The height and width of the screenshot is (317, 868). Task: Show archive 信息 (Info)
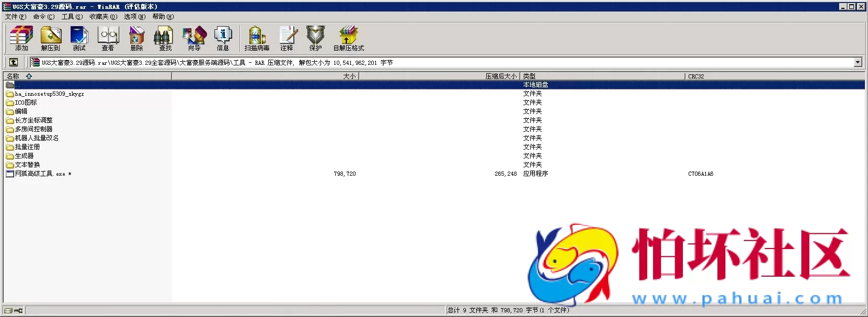point(223,38)
